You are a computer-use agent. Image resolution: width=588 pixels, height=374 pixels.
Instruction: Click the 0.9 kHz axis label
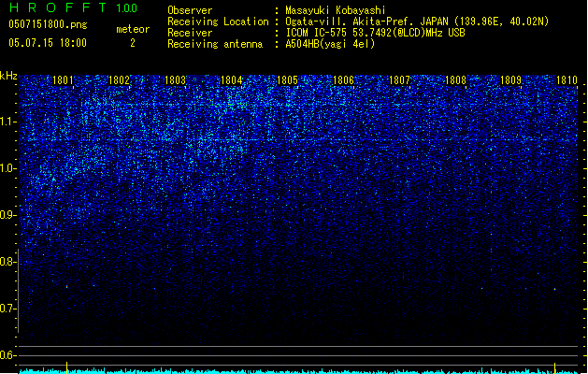[x=7, y=215]
